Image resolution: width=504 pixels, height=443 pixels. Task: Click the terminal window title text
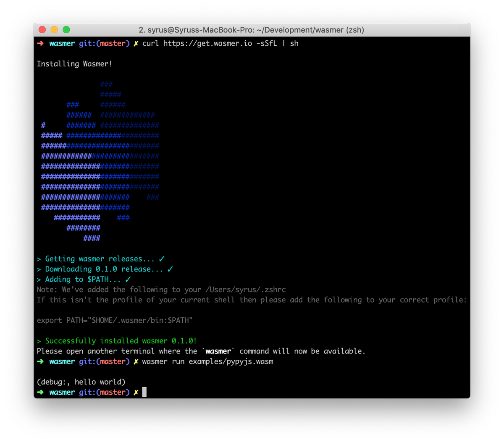pyautogui.click(x=251, y=30)
